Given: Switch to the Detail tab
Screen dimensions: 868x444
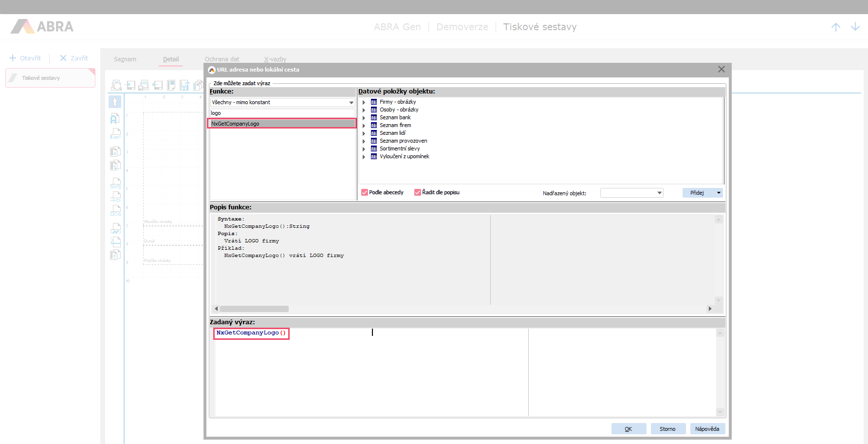Looking at the screenshot, I should tap(171, 59).
